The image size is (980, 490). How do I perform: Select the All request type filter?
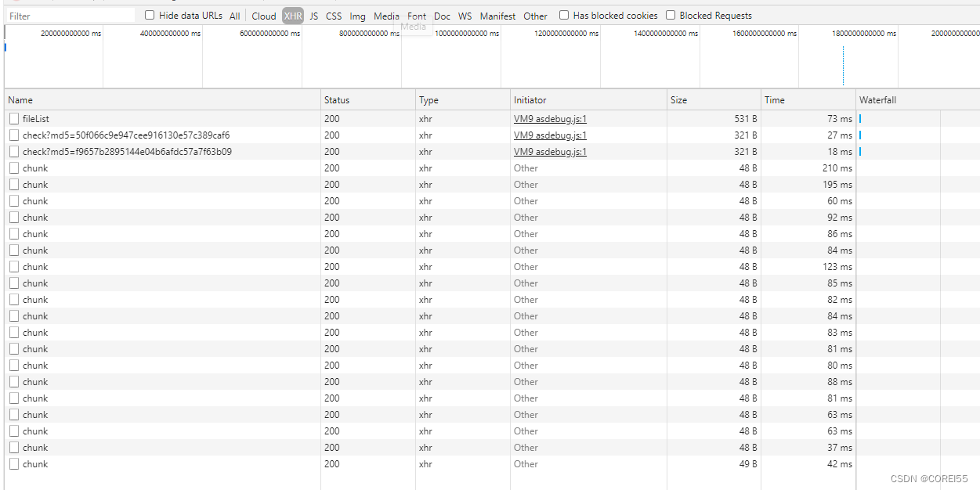tap(235, 16)
